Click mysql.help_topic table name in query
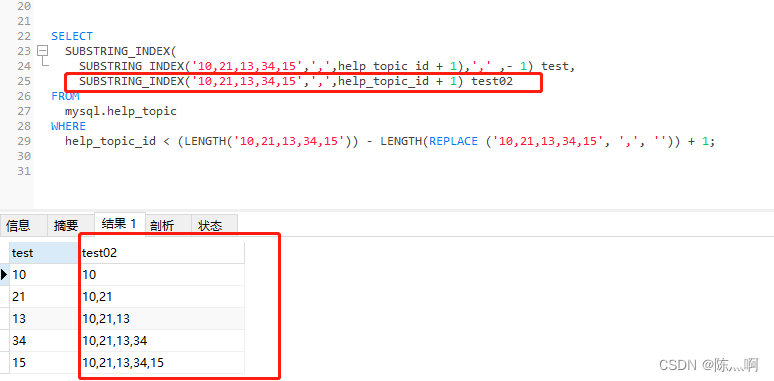This screenshot has width=774, height=381. [x=121, y=112]
